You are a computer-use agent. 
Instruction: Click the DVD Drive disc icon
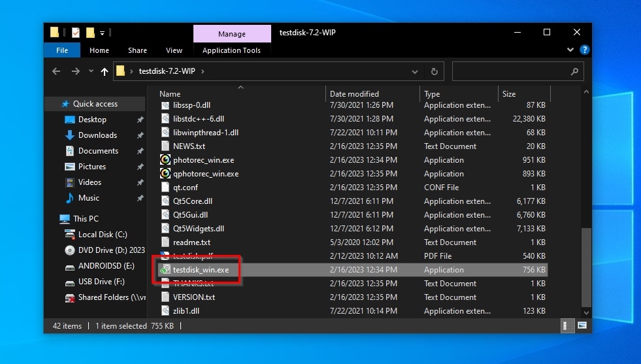[x=70, y=250]
